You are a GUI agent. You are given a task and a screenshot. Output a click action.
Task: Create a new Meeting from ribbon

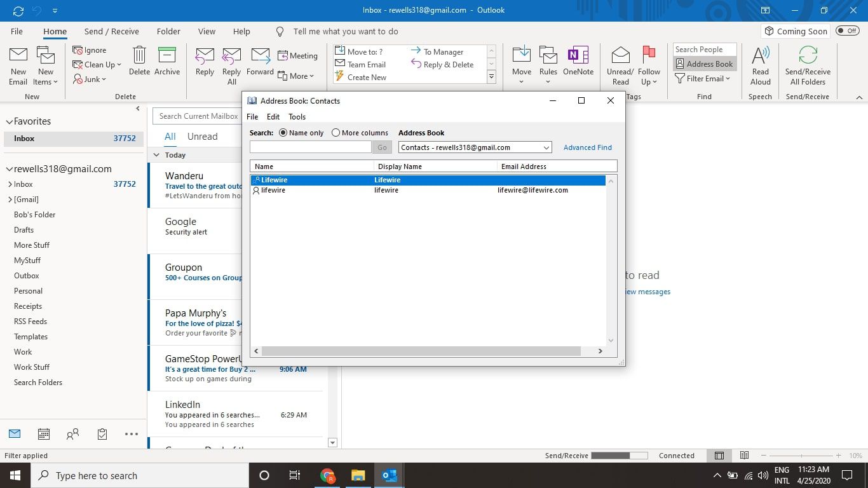pyautogui.click(x=297, y=56)
